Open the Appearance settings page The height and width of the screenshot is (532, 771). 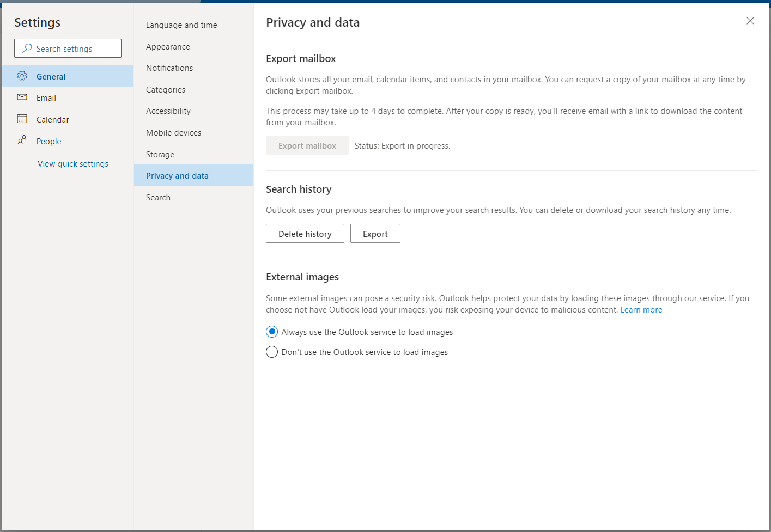168,47
